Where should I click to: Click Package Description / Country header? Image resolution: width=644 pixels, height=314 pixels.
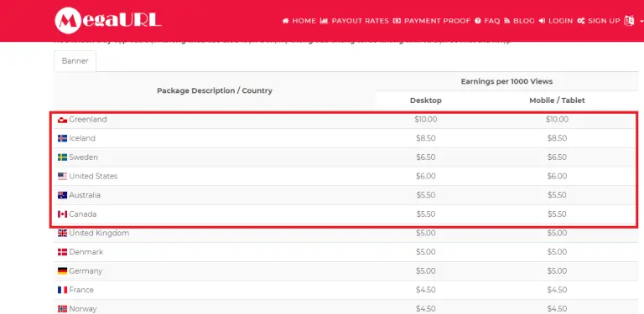point(215,90)
